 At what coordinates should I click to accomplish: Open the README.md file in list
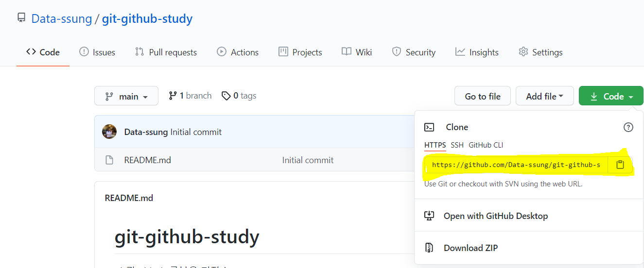coord(148,160)
